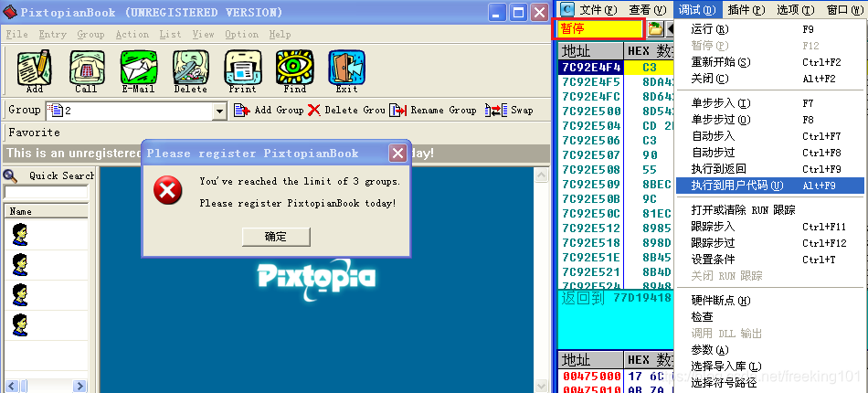Select 检查 menu entry

770,317
